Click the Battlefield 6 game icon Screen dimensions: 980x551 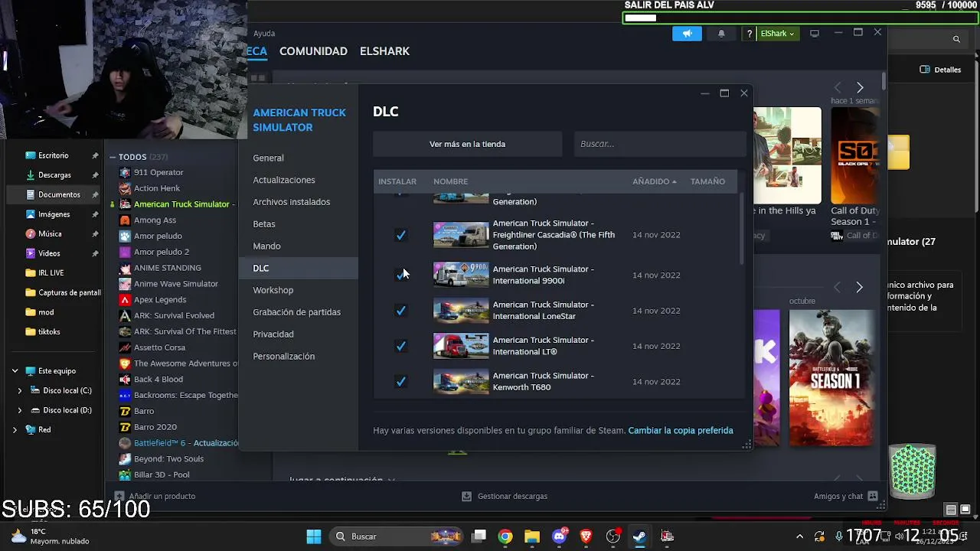(125, 443)
